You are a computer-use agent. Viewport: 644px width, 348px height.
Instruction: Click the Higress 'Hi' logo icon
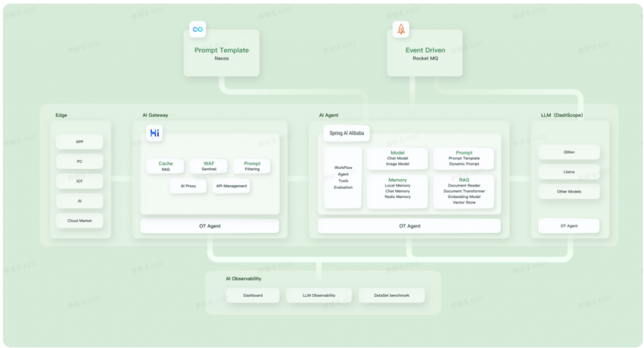tap(154, 133)
